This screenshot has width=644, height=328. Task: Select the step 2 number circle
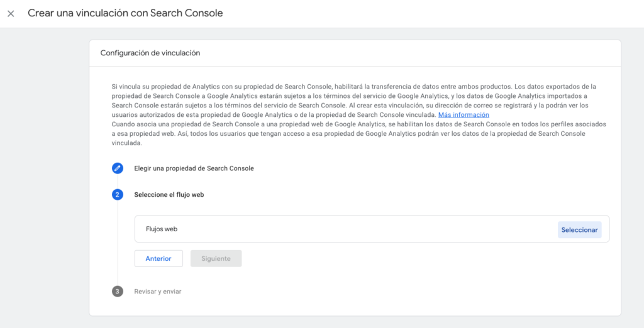tap(118, 195)
